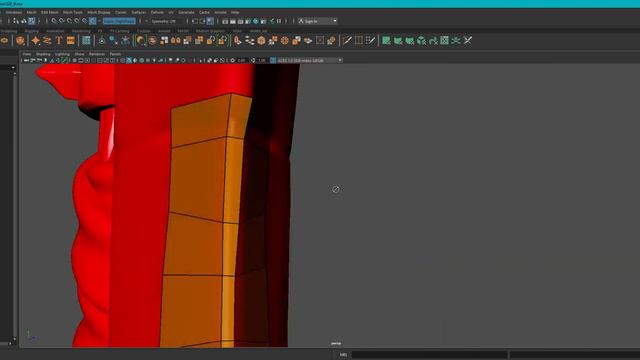Viewport: 640px width, 360px height.
Task: Click the viewport gamma value field
Action: pos(262,60)
